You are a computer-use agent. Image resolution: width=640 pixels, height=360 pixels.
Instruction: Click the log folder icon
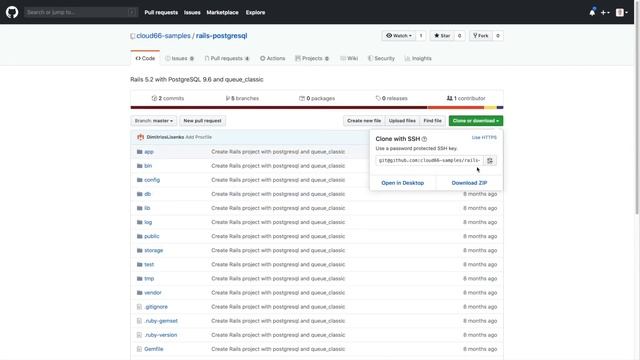pyautogui.click(x=140, y=222)
